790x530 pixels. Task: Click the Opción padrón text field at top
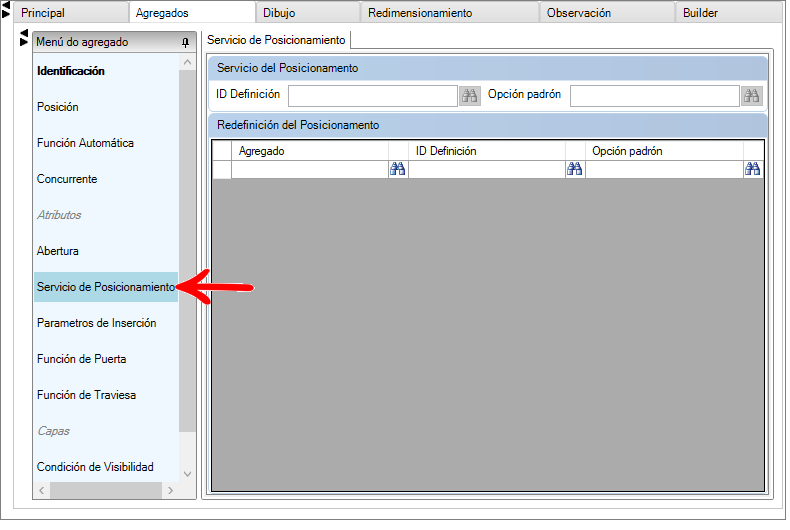[x=655, y=96]
